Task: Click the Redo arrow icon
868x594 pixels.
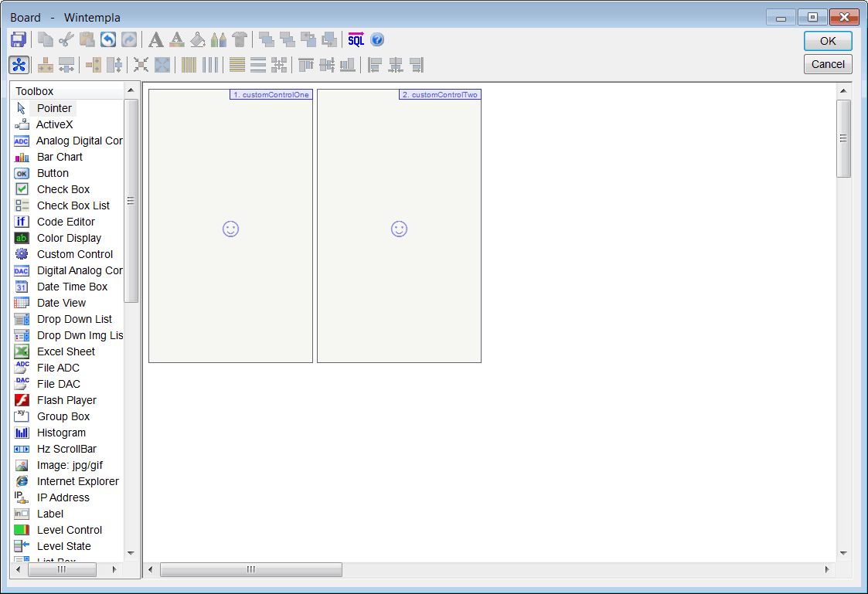Action: point(129,40)
